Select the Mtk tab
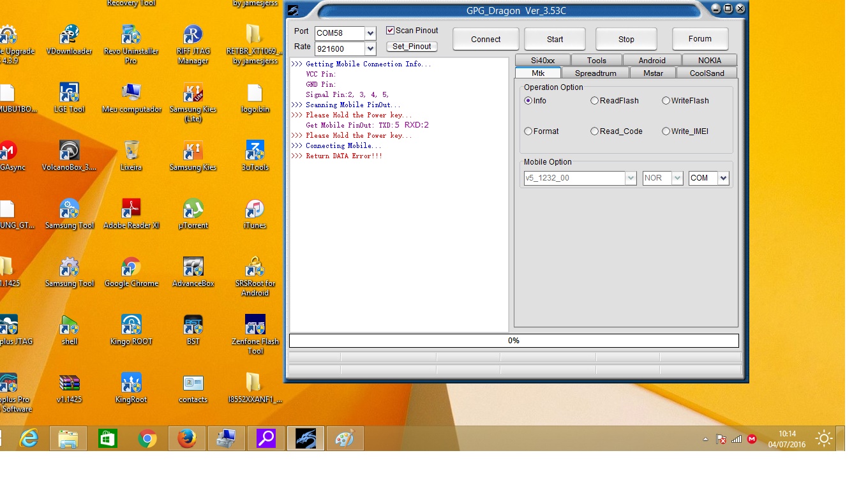Image resolution: width=868 pixels, height=490 pixels. point(538,73)
